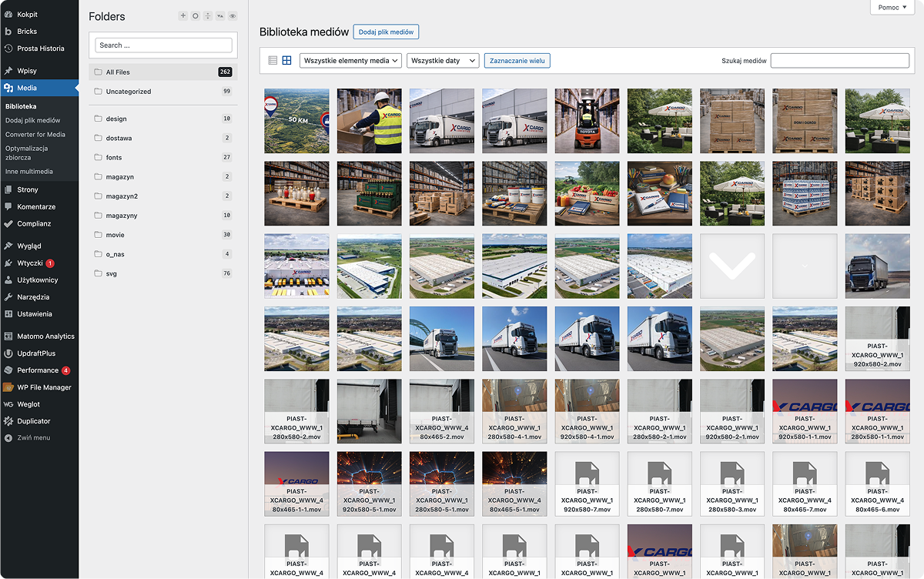Go to Converter for Media submenu

35,134
